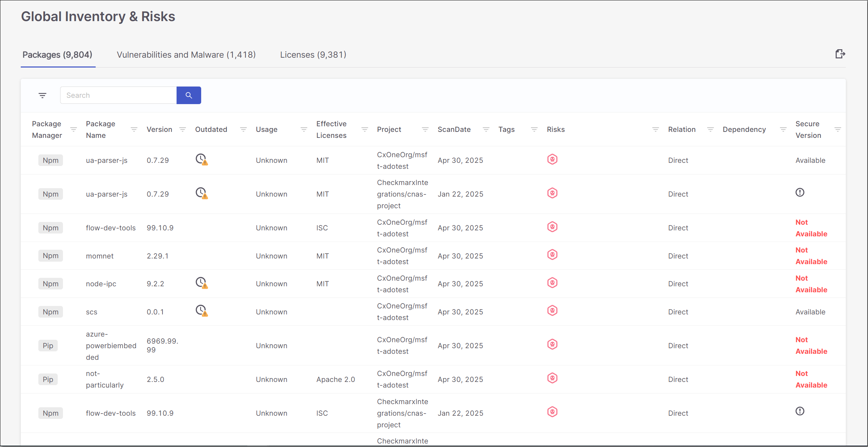Click malware risk icon in ua-parser-js Jan 22 row

552,193
